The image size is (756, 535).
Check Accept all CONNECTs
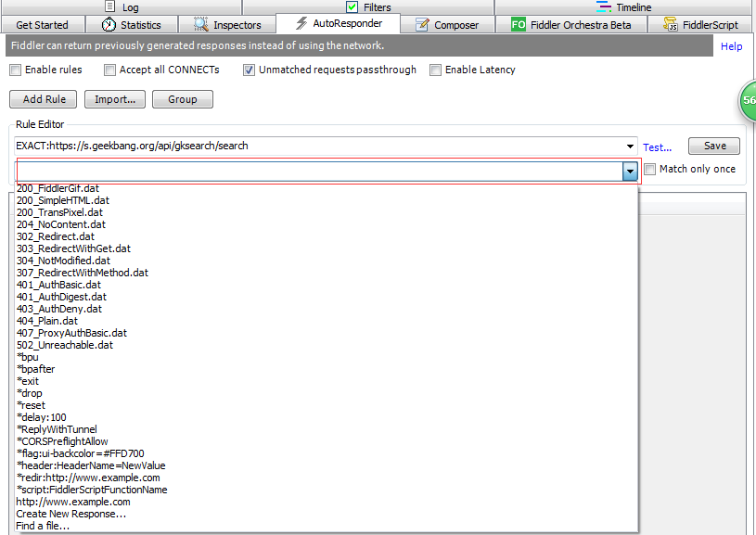(109, 70)
